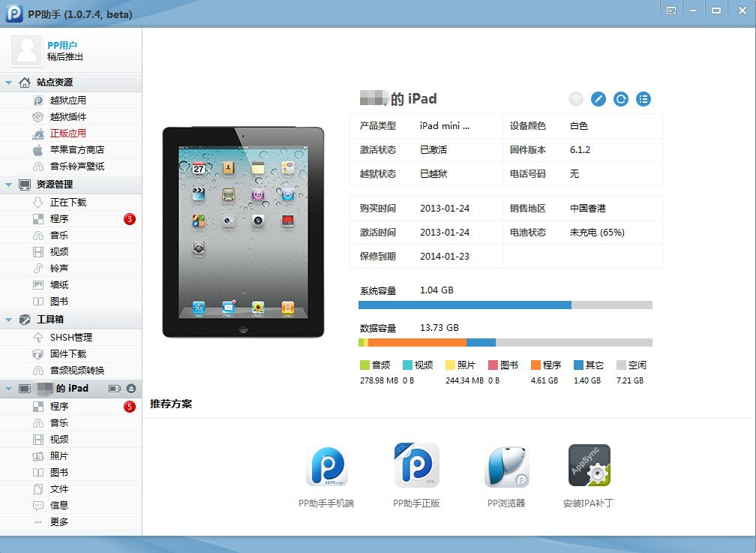The height and width of the screenshot is (553, 756).
Task: Click the orange 程序 legend swatch
Action: pos(535,365)
